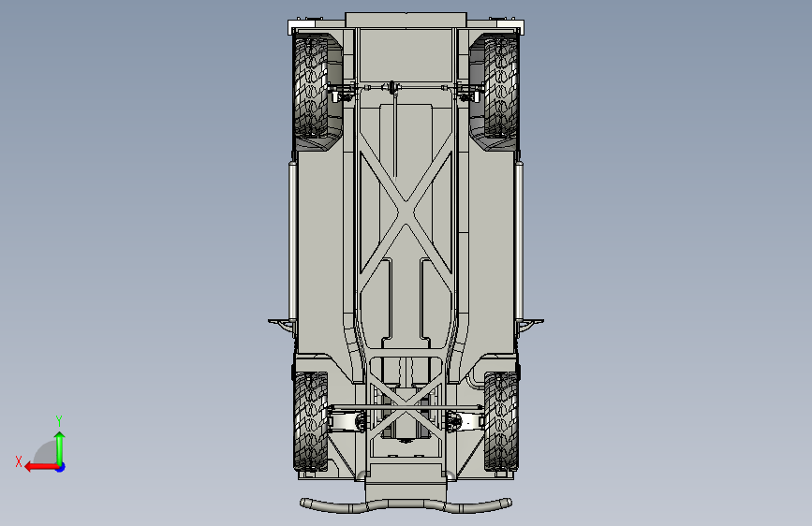Click the green Y axis arrow of the triad
Viewport: 812px width, 526px height.
click(x=60, y=448)
